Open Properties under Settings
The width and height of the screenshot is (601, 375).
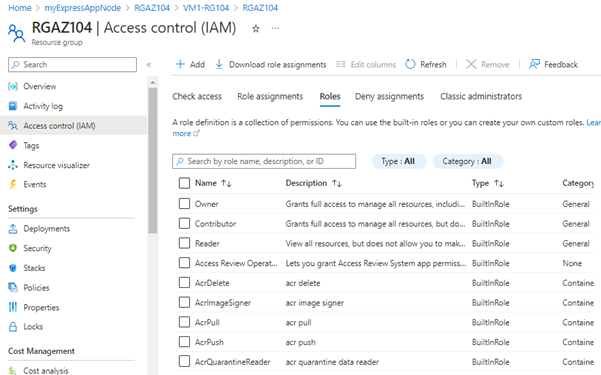[x=41, y=307]
